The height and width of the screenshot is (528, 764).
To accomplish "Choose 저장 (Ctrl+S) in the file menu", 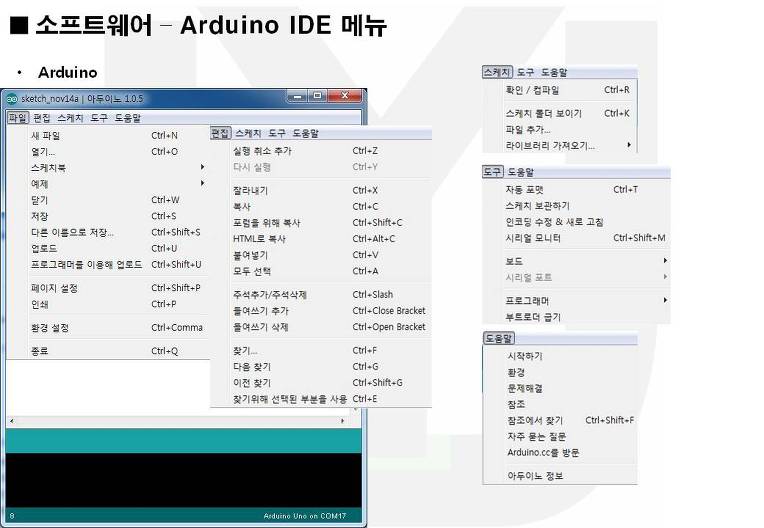I will point(108,216).
